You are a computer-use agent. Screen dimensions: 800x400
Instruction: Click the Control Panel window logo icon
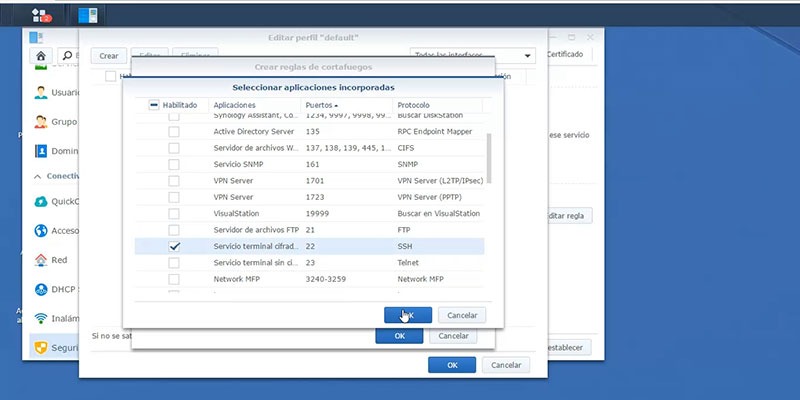36,37
